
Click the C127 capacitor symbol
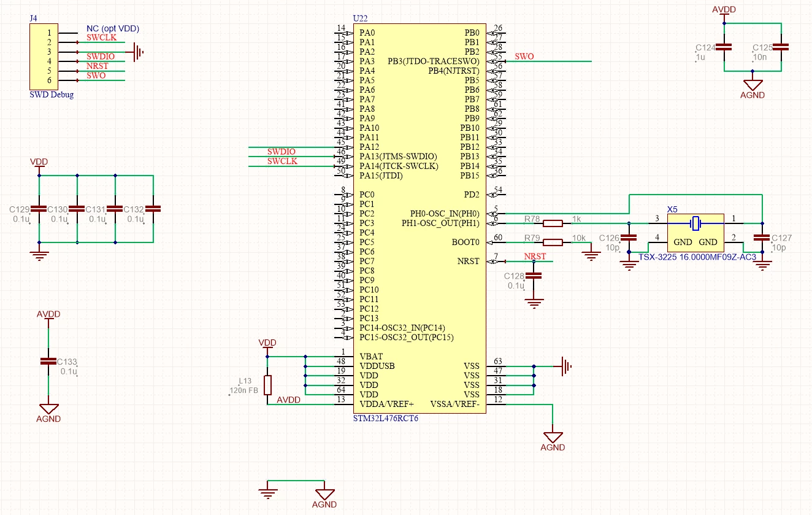pyautogui.click(x=762, y=237)
